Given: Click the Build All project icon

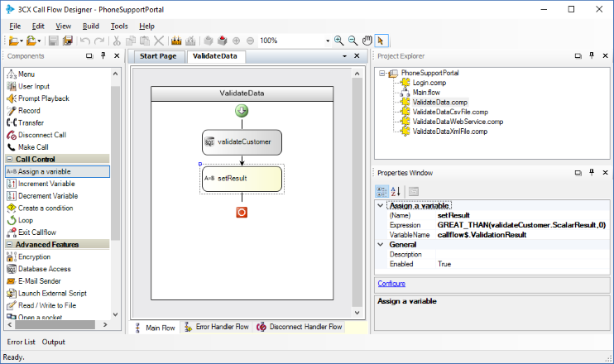Looking at the screenshot, I should [176, 41].
